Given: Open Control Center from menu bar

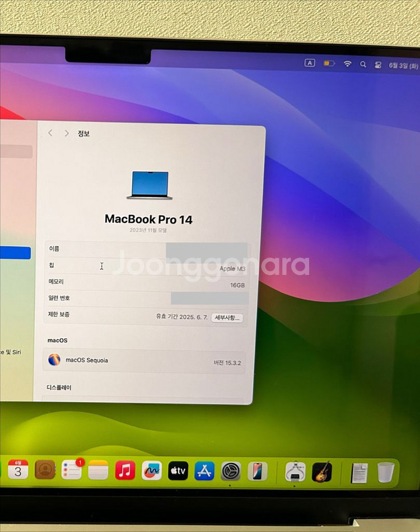Looking at the screenshot, I should tap(378, 65).
